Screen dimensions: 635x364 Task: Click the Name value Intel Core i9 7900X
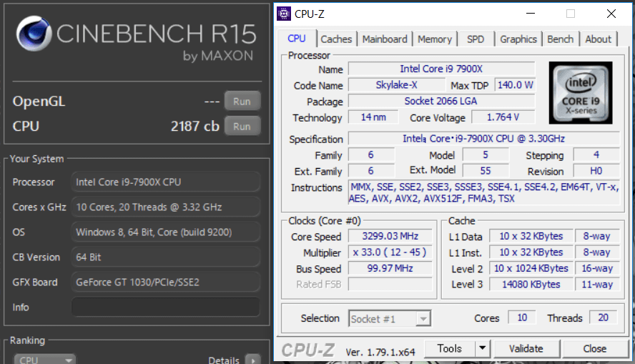click(441, 69)
